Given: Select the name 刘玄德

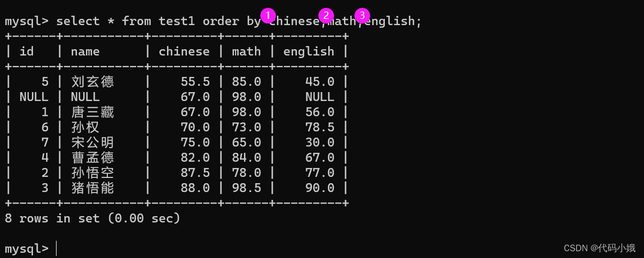Looking at the screenshot, I should (93, 82).
